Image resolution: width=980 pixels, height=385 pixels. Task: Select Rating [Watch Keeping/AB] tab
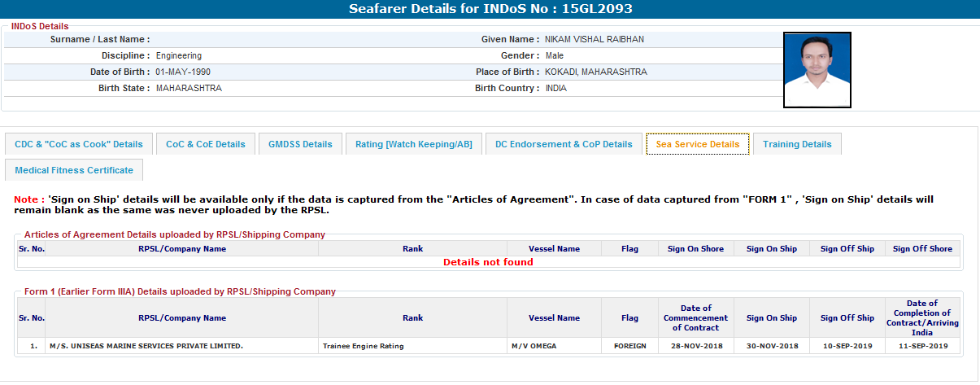[x=413, y=144]
